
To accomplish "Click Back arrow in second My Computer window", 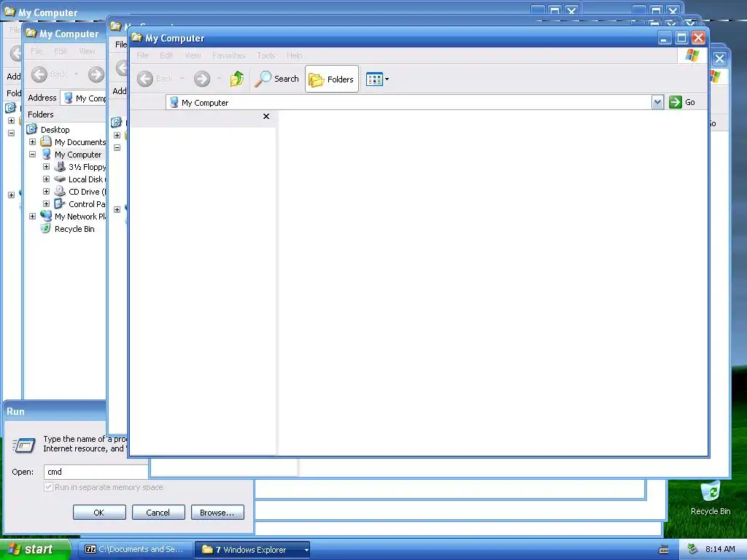I will [x=39, y=74].
